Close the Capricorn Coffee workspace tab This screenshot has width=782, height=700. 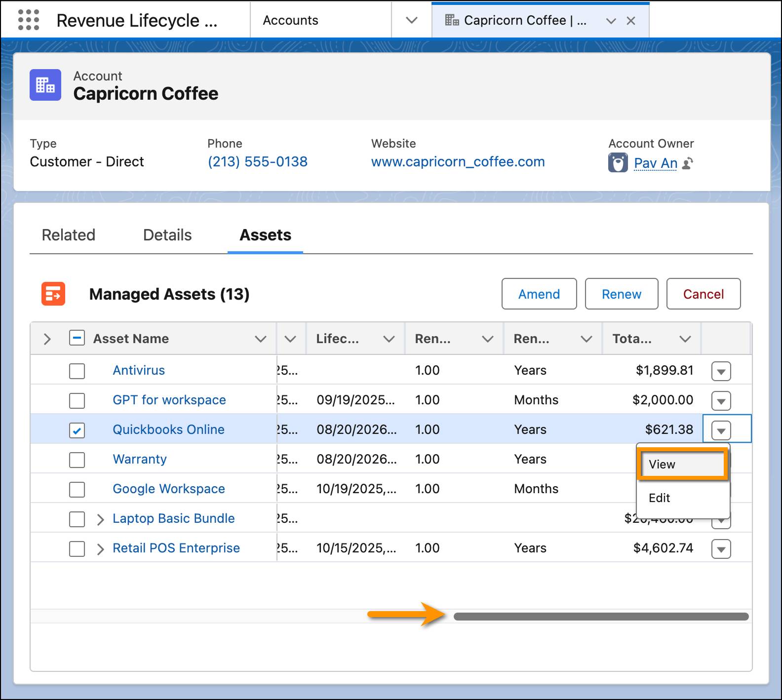coord(630,21)
